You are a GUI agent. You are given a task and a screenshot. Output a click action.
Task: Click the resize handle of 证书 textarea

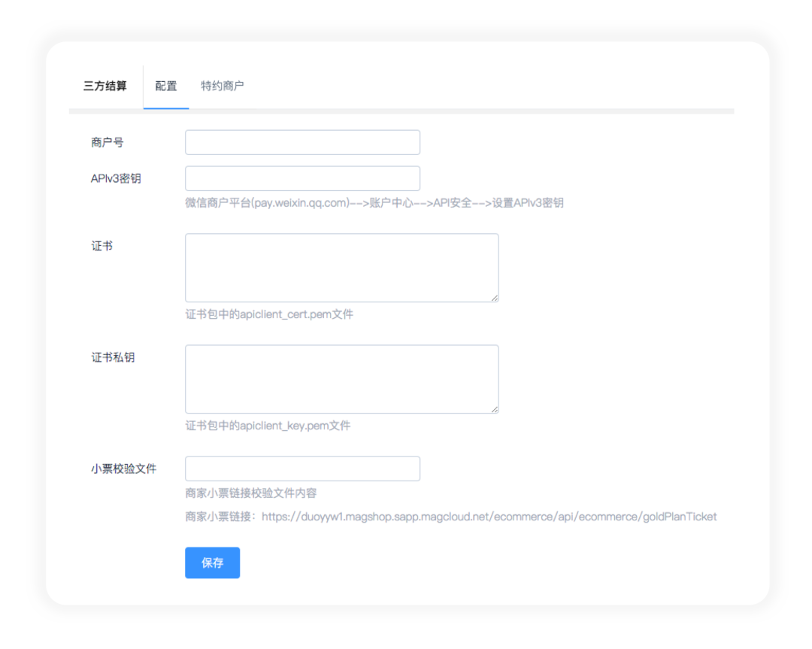(496, 299)
